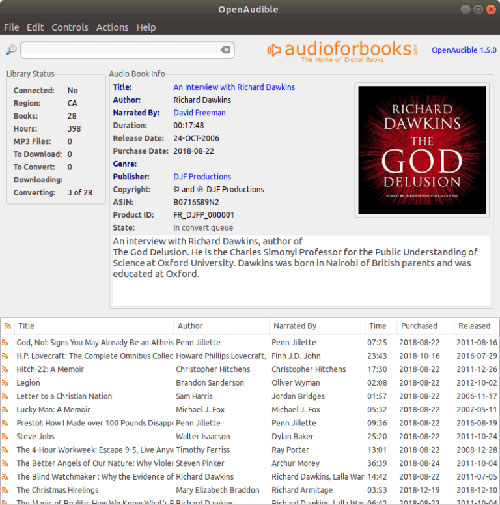Click the search magnifier icon
Image resolution: width=500 pixels, height=505 pixels.
[x=11, y=50]
